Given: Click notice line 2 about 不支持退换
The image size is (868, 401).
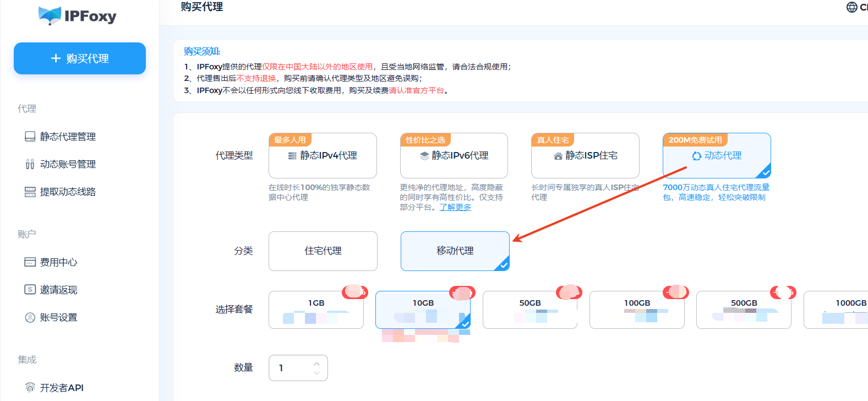Looking at the screenshot, I should click(303, 78).
